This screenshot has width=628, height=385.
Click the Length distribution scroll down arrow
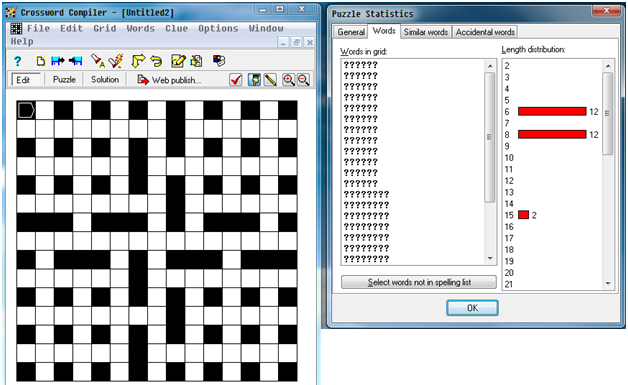point(608,284)
